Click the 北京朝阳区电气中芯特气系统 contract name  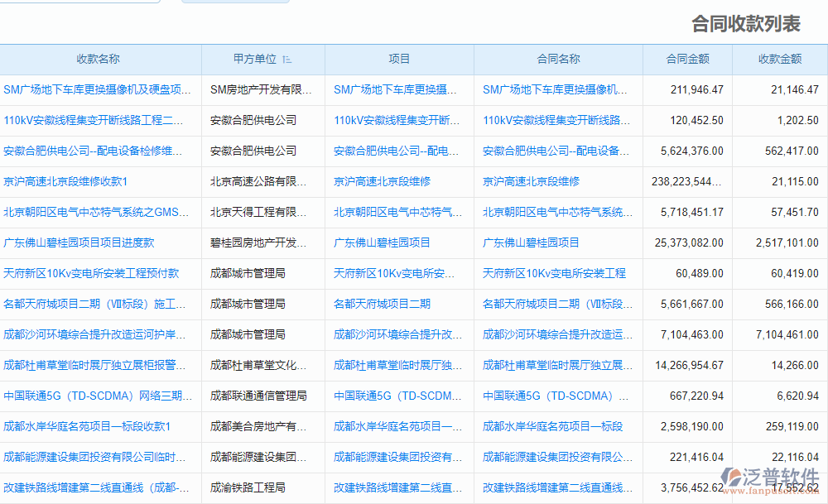coord(555,212)
